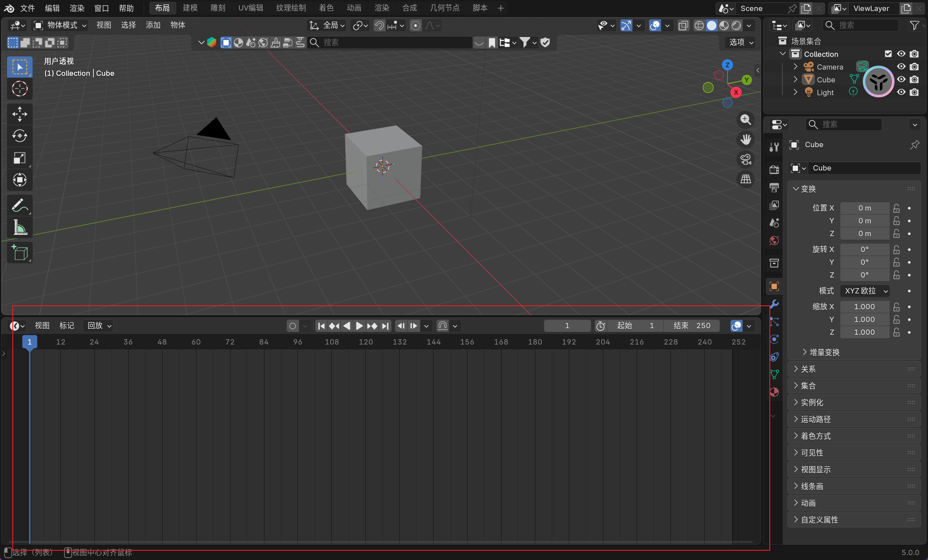Open the XYZ 欧拉 rotation mode dropdown
928x560 pixels.
click(x=865, y=291)
